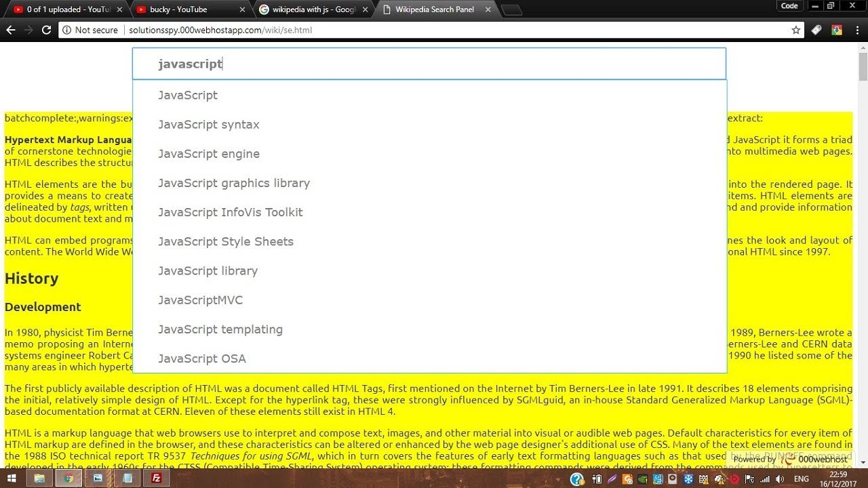Choose the 'JavaScript Style Sheets' suggestion
Screen dimensions: 868x488
tap(429, 241)
